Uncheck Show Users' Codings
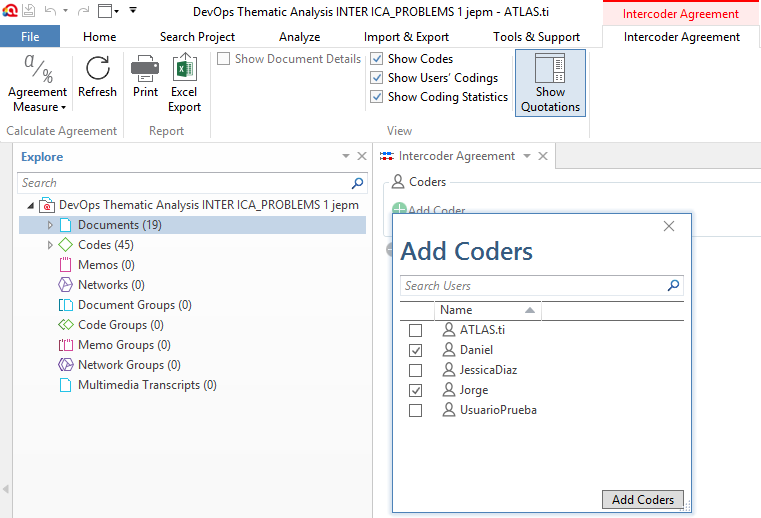Viewport: 761px width, 518px height. point(377,78)
